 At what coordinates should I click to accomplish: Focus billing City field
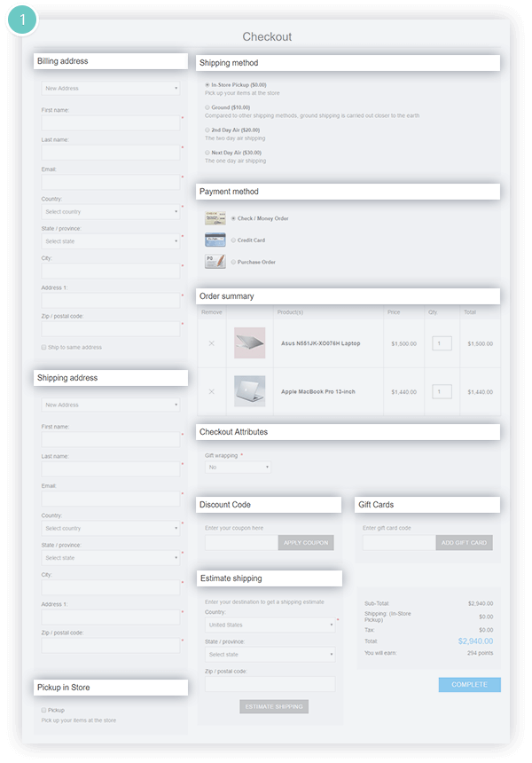pyautogui.click(x=110, y=271)
